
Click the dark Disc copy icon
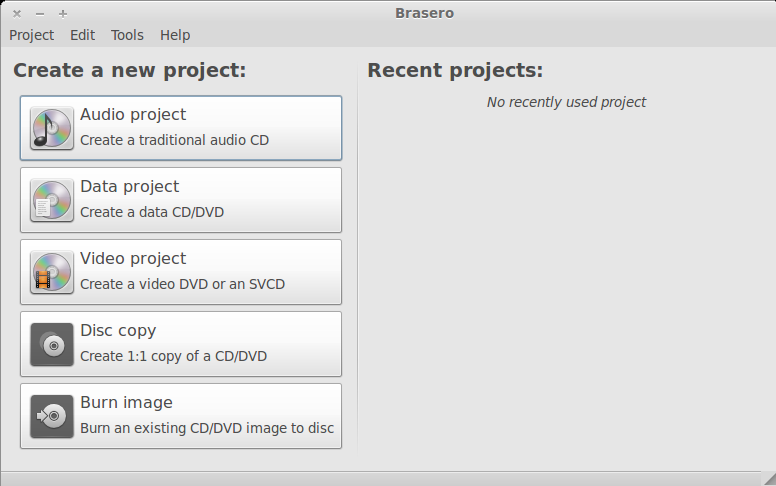pyautogui.click(x=52, y=344)
